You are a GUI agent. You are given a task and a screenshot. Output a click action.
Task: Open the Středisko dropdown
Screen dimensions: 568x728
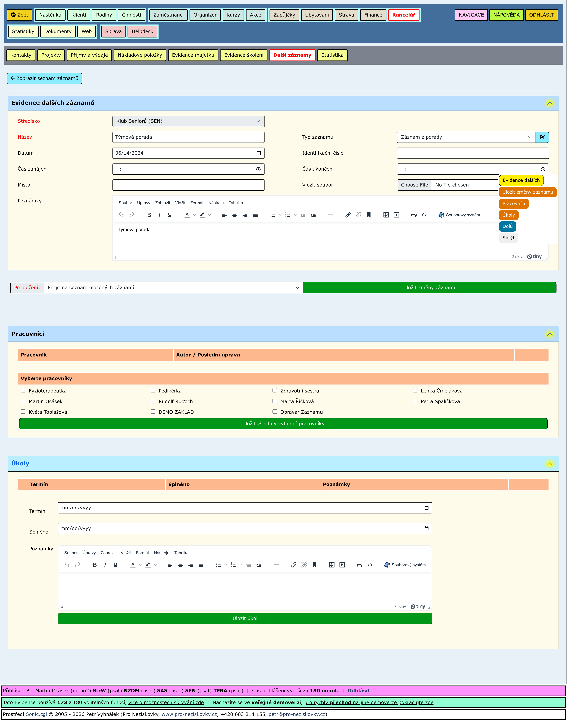tap(188, 121)
